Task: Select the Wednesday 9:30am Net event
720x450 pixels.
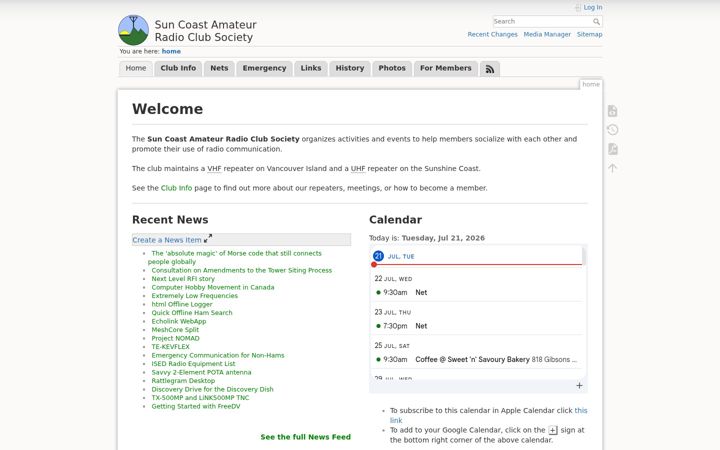Action: pyautogui.click(x=477, y=292)
